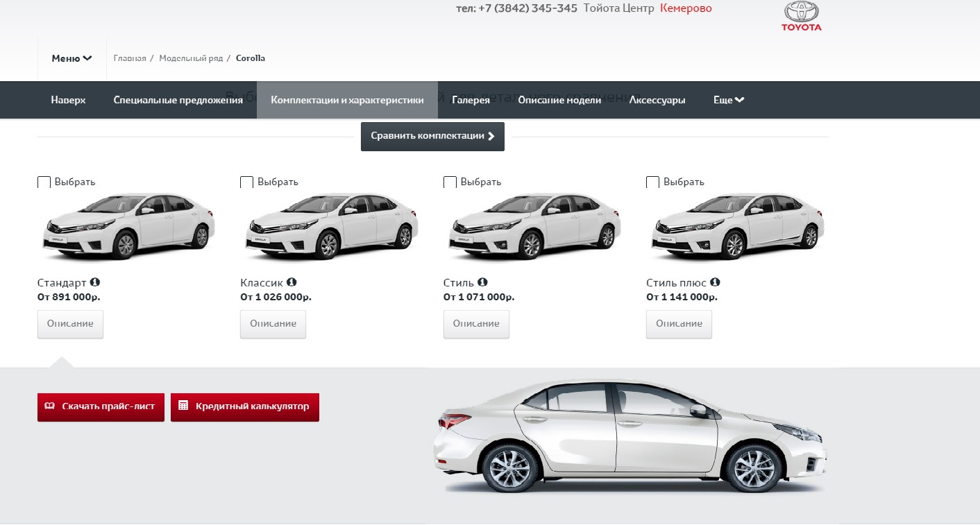
Task: Click the Стиль плюс trim name
Action: pyautogui.click(x=676, y=283)
